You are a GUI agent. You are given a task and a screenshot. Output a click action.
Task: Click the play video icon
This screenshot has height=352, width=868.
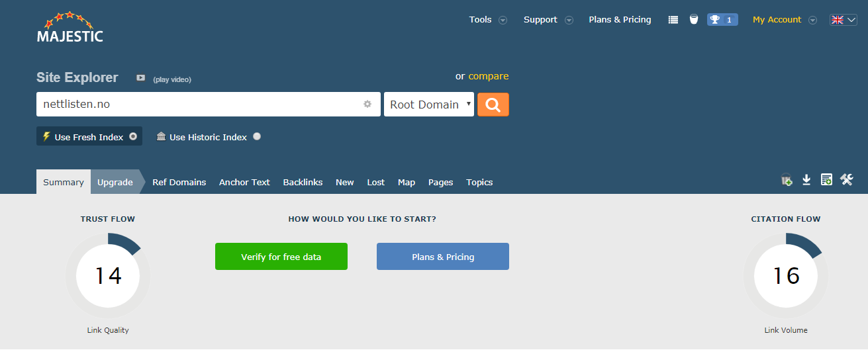[x=140, y=77]
